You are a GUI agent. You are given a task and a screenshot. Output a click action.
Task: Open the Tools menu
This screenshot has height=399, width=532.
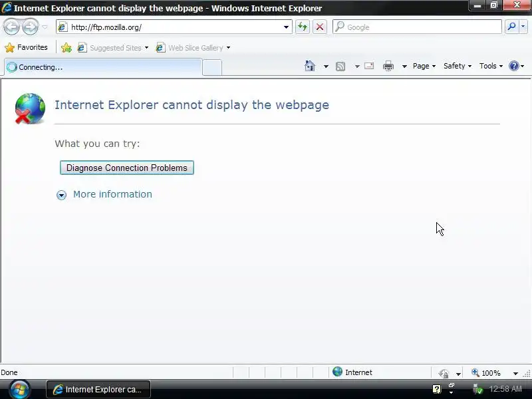491,66
